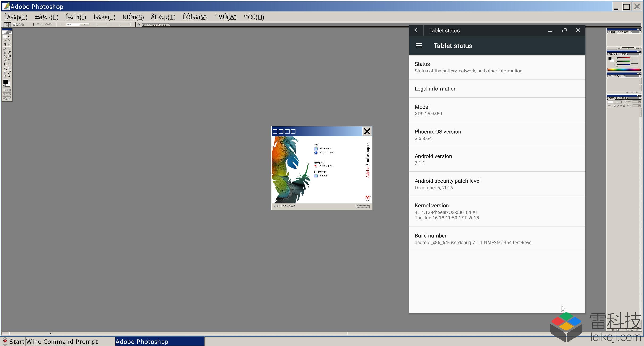Select the Hand tool in toolbox
This screenshot has width=644, height=346.
click(5, 76)
